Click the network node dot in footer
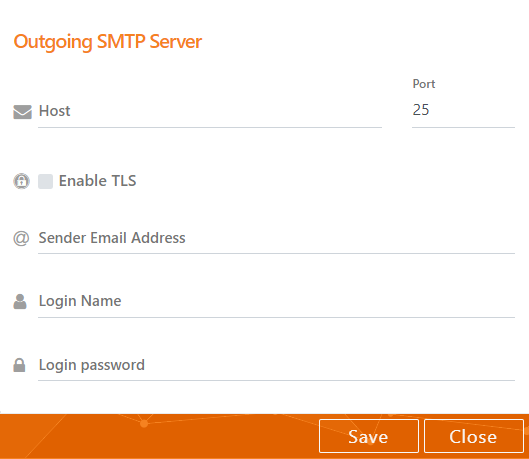This screenshot has height=459, width=529. click(144, 423)
